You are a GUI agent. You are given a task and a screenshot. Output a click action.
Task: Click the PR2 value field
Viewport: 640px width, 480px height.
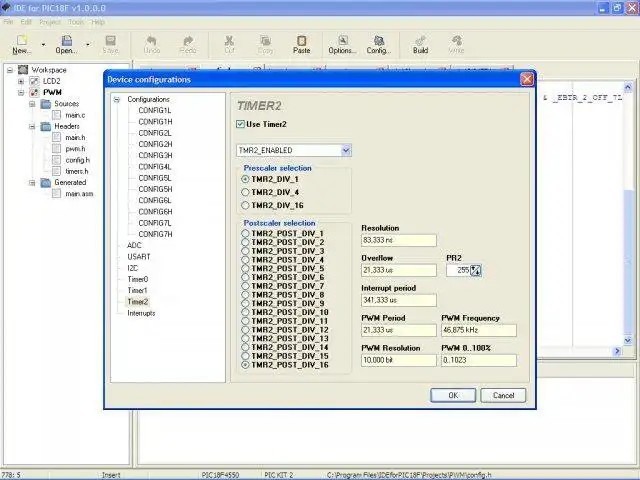458,270
